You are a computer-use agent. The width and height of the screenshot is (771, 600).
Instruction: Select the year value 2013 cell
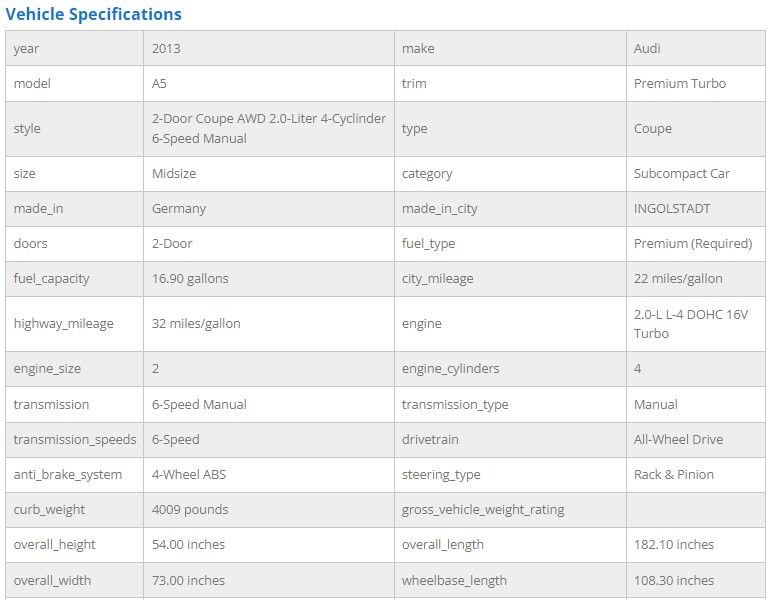pos(166,48)
